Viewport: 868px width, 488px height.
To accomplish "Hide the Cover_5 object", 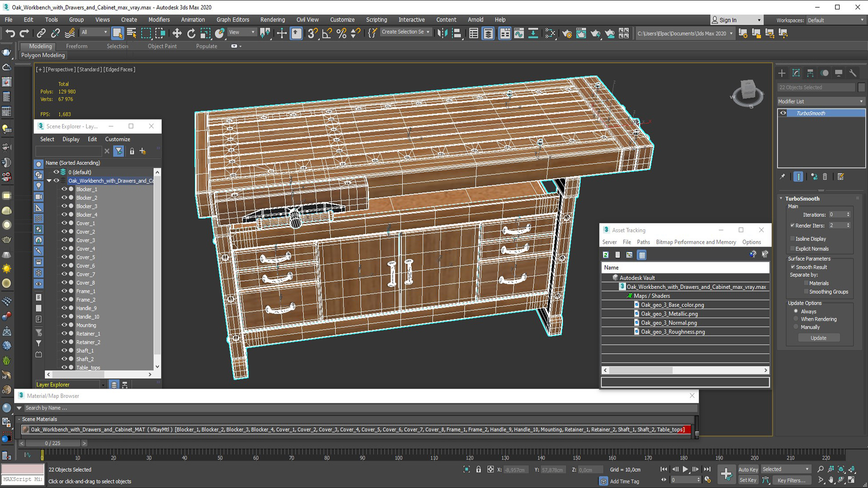I will 64,257.
